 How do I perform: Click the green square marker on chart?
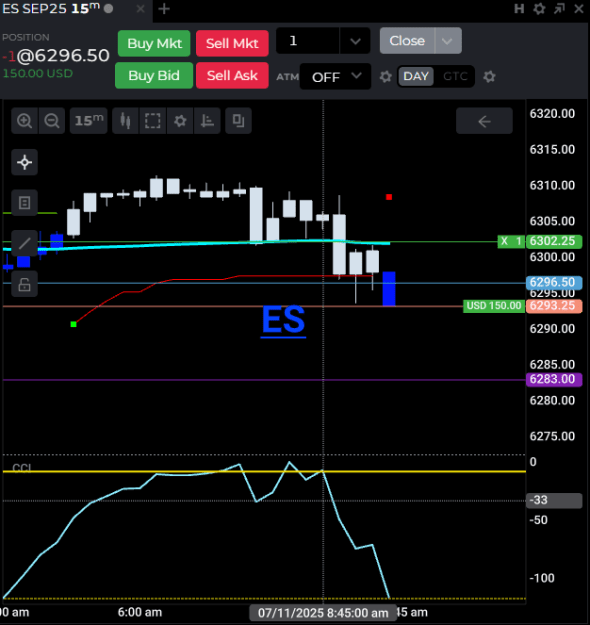click(73, 324)
